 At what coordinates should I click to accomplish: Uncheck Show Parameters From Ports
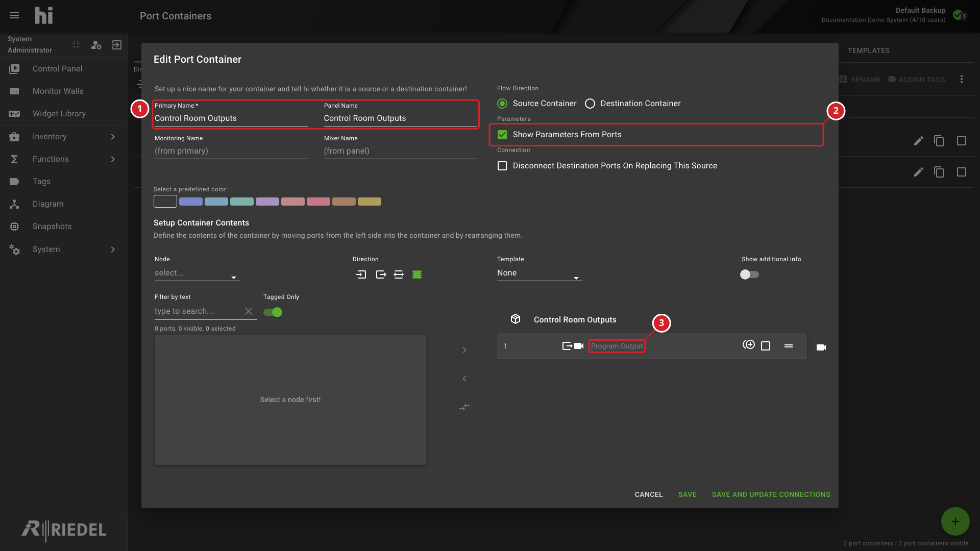point(502,135)
